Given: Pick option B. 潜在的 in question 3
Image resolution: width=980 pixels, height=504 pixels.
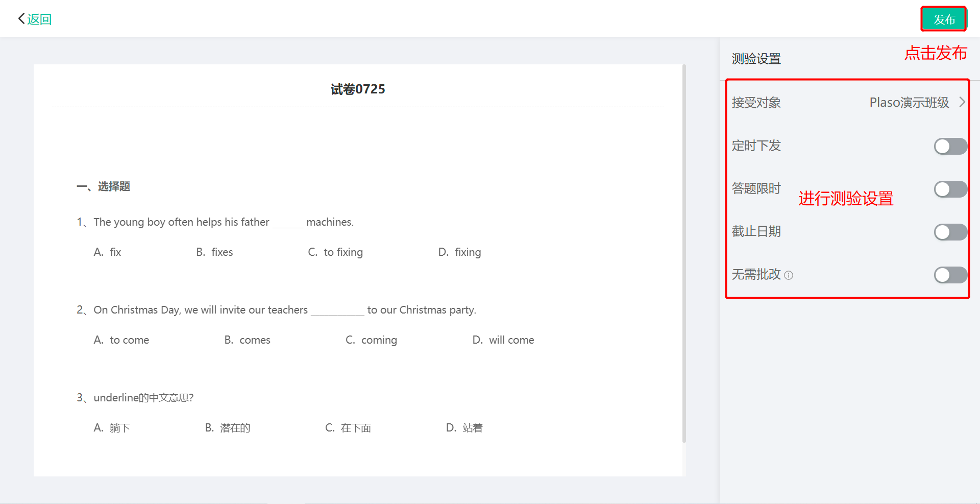Looking at the screenshot, I should click(228, 428).
